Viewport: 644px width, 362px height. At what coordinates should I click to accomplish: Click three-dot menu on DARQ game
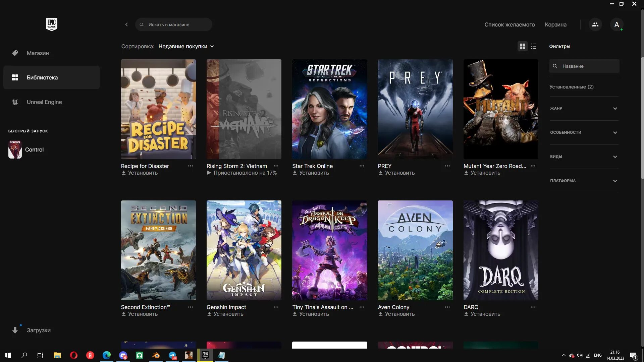(x=533, y=307)
